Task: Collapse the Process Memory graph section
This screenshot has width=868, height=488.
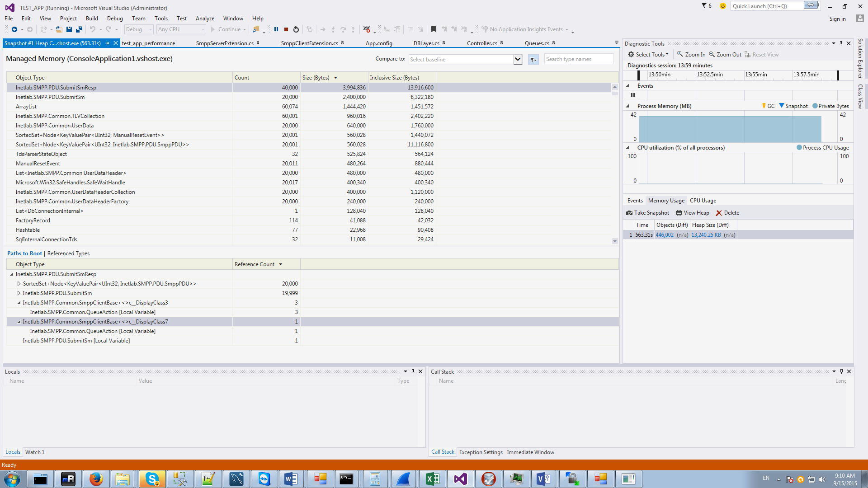Action: tap(627, 106)
